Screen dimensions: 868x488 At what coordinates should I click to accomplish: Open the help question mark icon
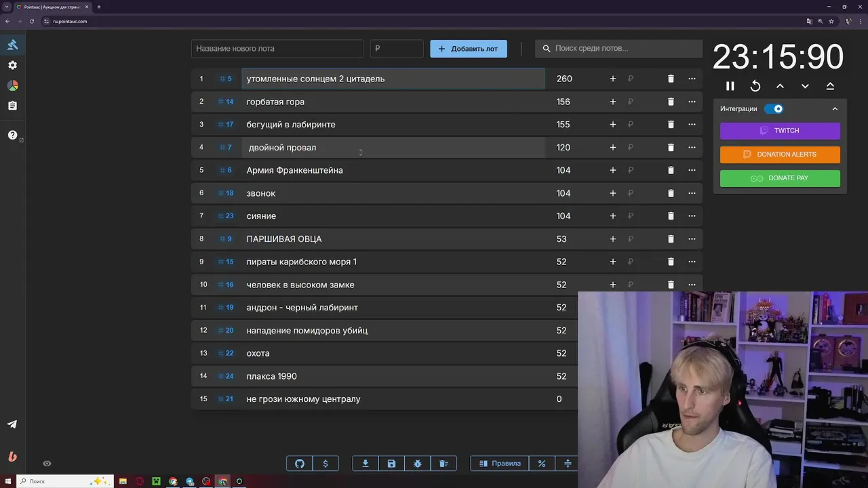tap(12, 135)
